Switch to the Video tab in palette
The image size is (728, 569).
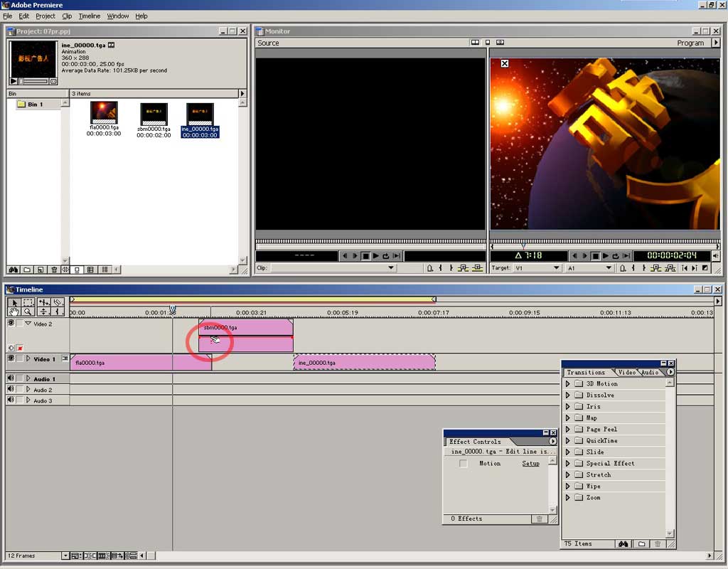(626, 372)
